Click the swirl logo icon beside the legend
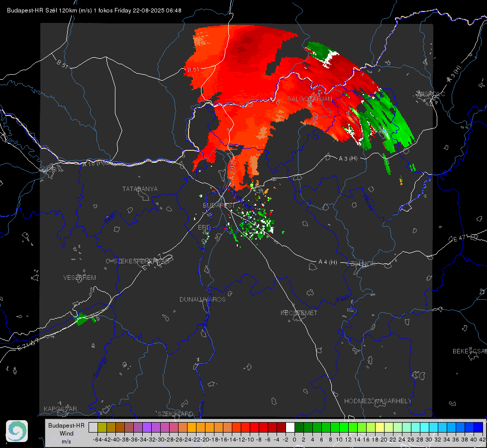 click(x=17, y=431)
